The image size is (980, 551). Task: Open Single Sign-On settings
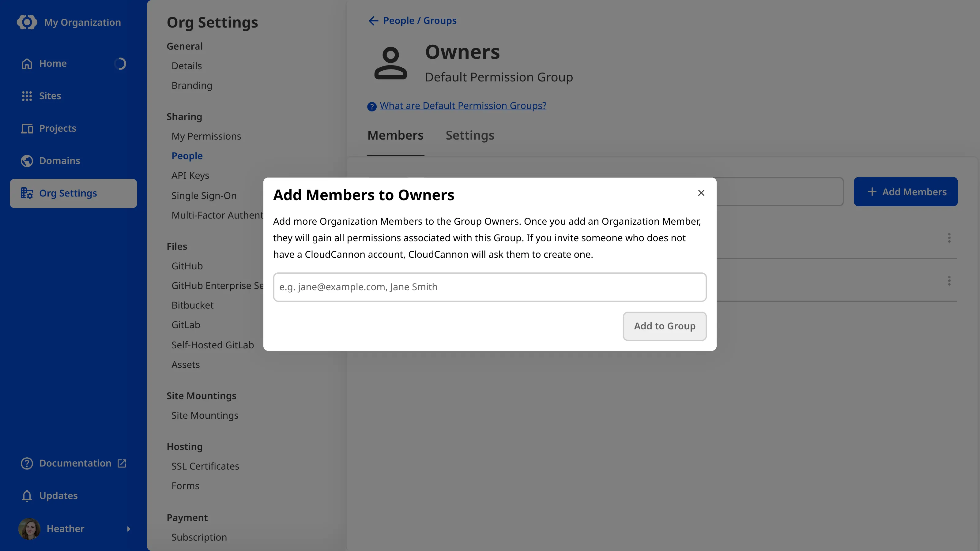(x=204, y=196)
